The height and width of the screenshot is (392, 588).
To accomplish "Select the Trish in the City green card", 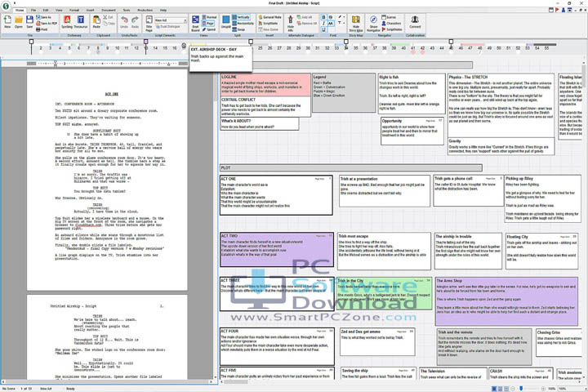I will pyautogui.click(x=384, y=293).
